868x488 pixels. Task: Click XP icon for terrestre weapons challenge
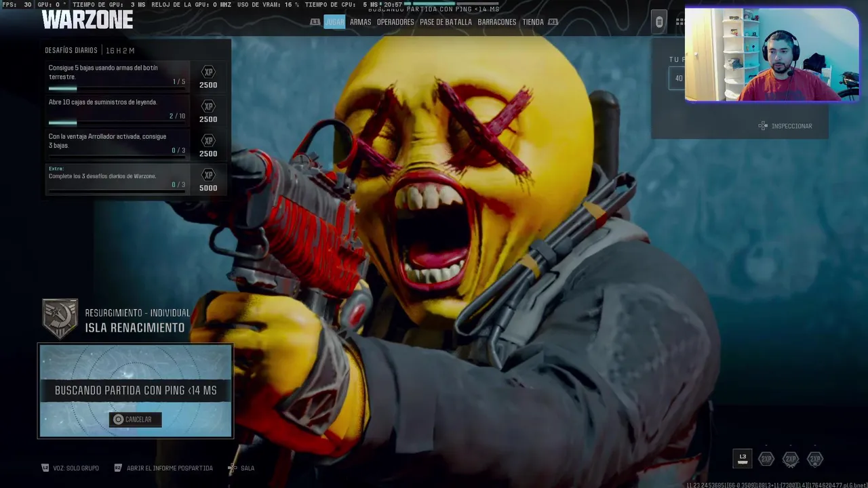[x=208, y=72]
